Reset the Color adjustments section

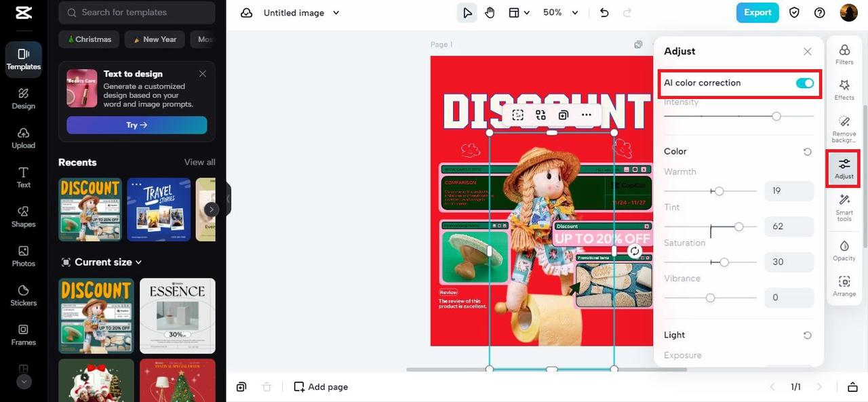(807, 152)
